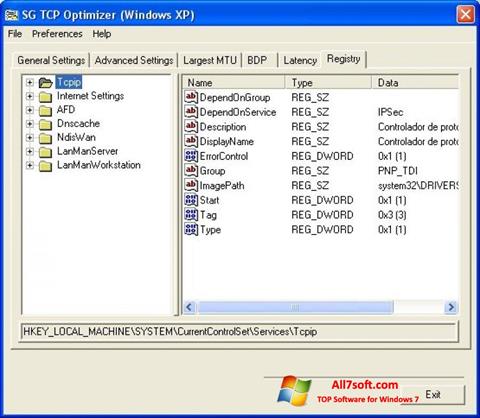Image resolution: width=480 pixels, height=418 pixels.
Task: Sort by the Name column header
Action: click(x=234, y=83)
